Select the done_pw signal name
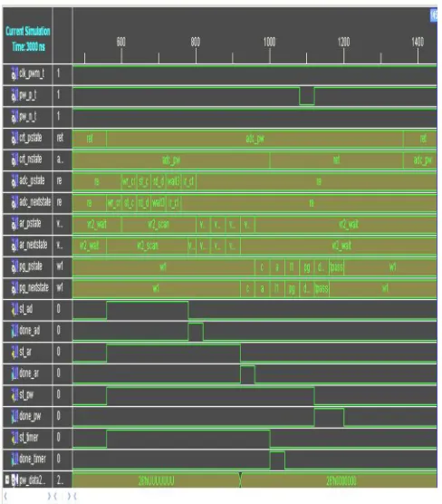Viewport: 442px width, 504px height. click(x=30, y=416)
